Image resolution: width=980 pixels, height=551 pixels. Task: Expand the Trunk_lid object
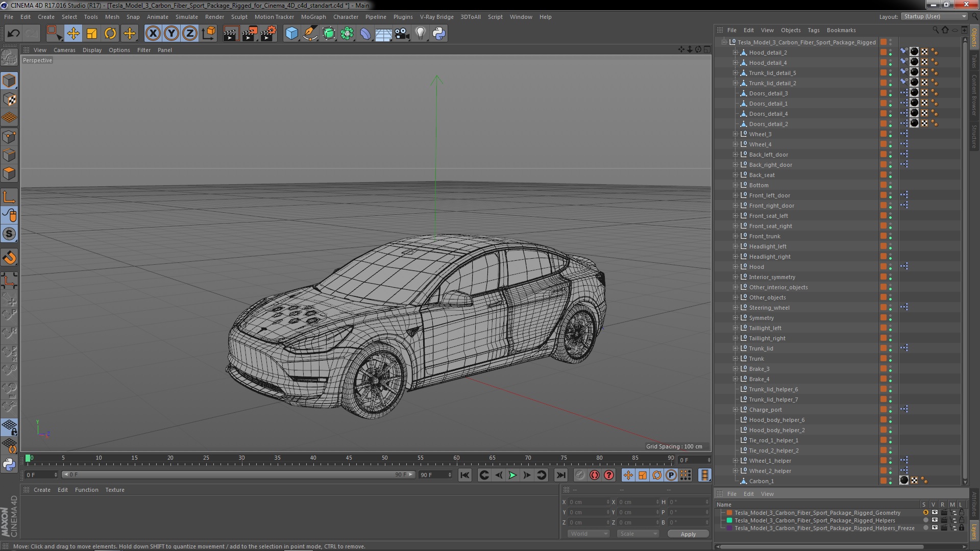736,348
